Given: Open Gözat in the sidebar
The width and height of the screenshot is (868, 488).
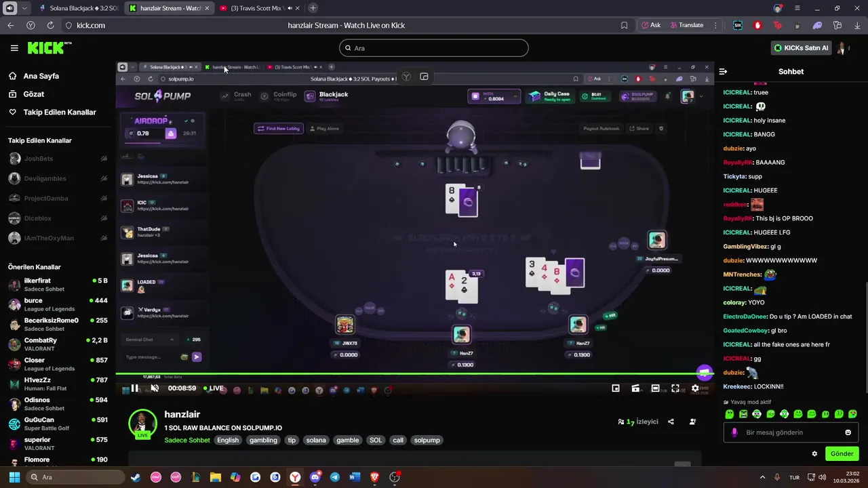Looking at the screenshot, I should click(33, 94).
